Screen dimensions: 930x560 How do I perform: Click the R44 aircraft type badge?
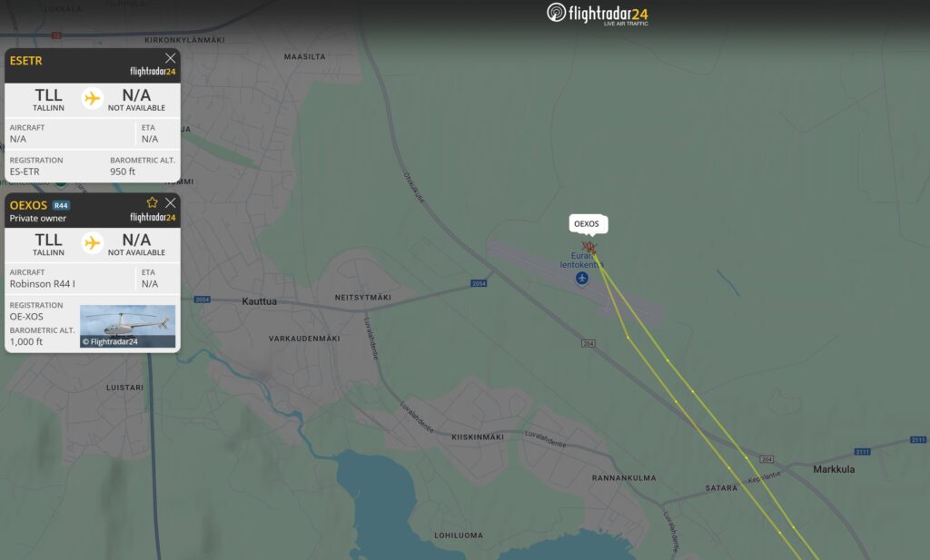tap(61, 206)
